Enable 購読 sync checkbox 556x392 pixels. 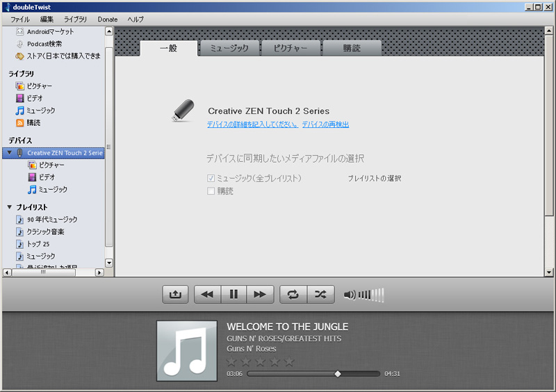tap(211, 191)
